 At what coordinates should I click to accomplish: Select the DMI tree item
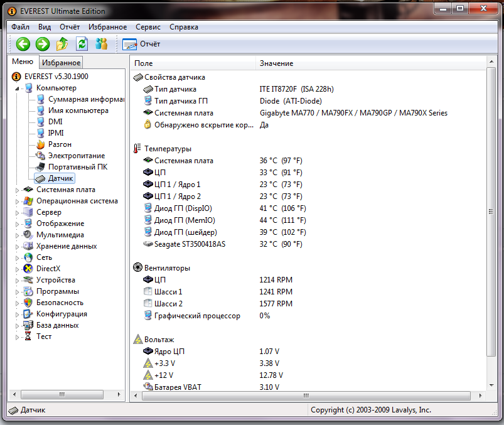click(55, 122)
